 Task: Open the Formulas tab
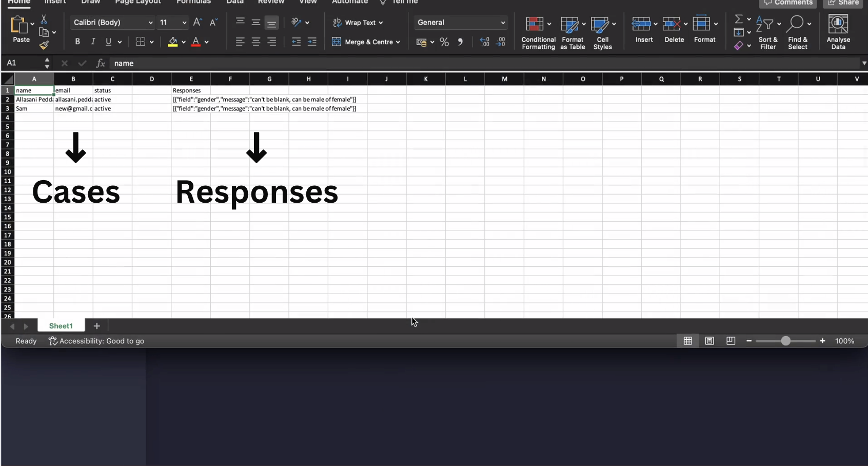pyautogui.click(x=193, y=2)
